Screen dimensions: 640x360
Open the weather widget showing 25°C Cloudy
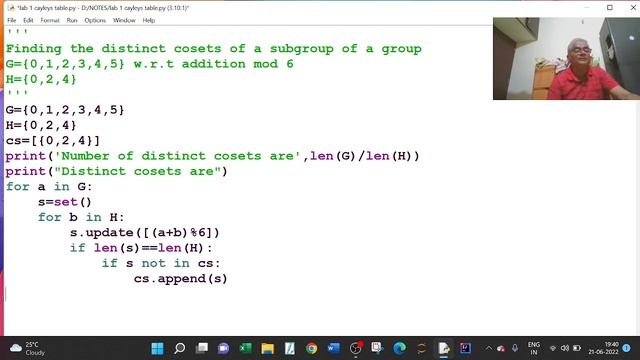coord(27,348)
